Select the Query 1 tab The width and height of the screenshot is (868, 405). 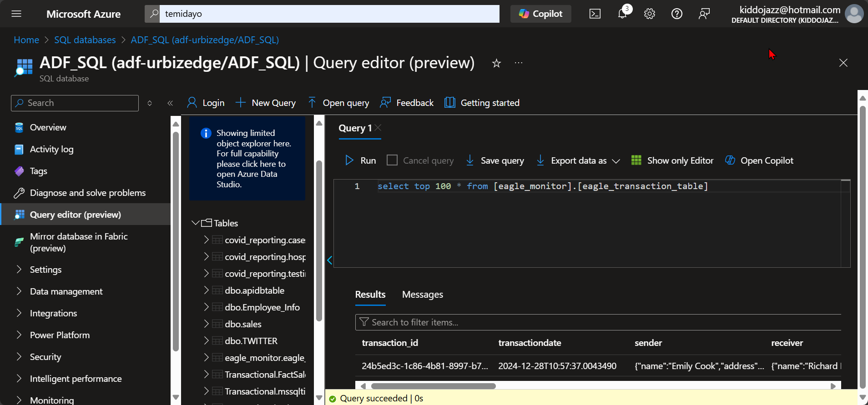pos(355,128)
